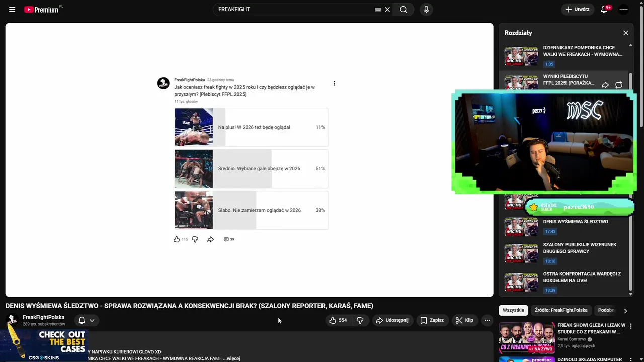Image resolution: width=644 pixels, height=362 pixels.
Task: Open the account avatar menu
Action: (x=623, y=9)
